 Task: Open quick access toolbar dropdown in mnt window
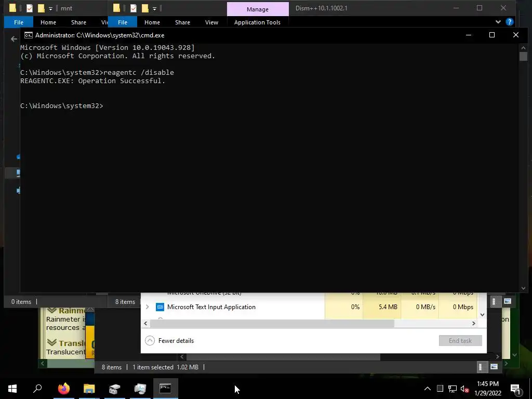tap(50, 8)
